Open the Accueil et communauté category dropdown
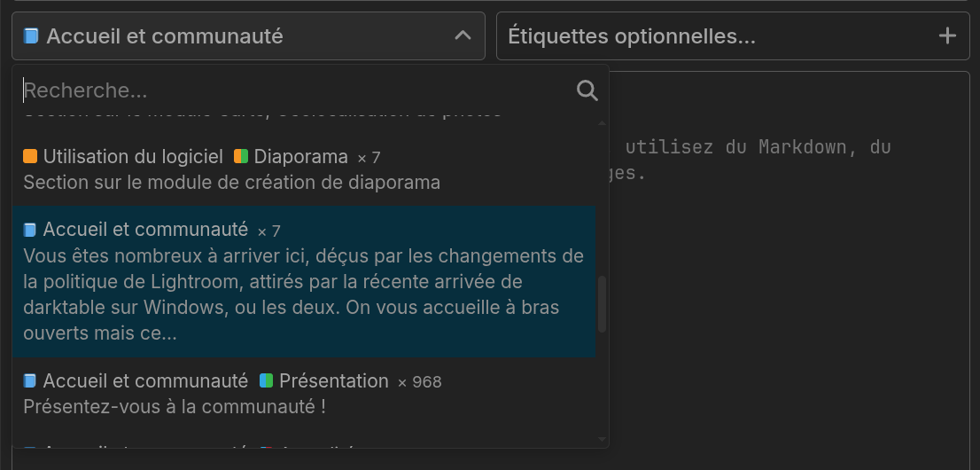The width and height of the screenshot is (980, 470). 248,36
